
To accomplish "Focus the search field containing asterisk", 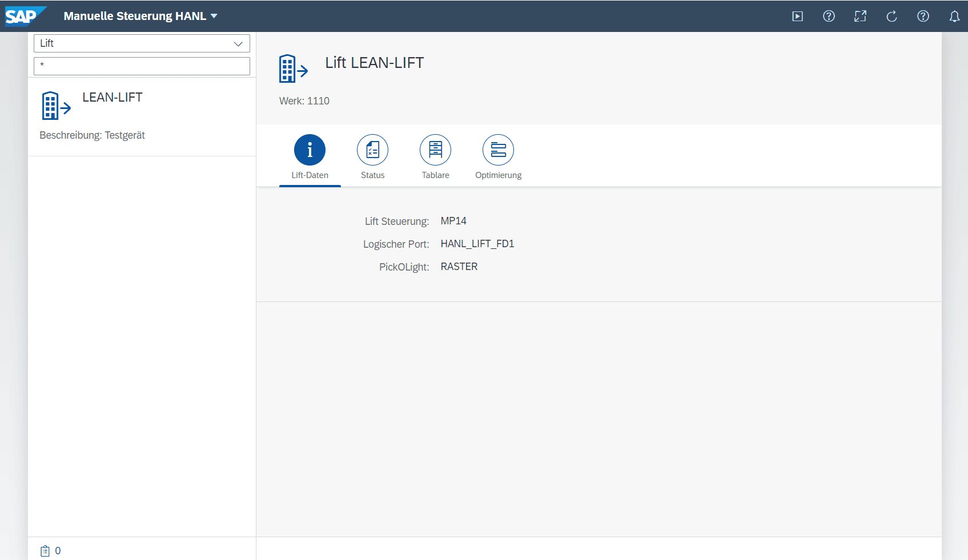I will tap(142, 66).
